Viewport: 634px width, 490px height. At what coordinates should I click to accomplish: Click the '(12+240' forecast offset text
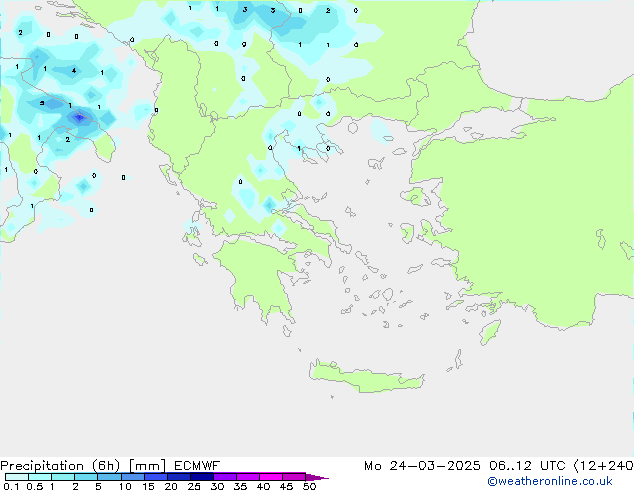point(603,466)
